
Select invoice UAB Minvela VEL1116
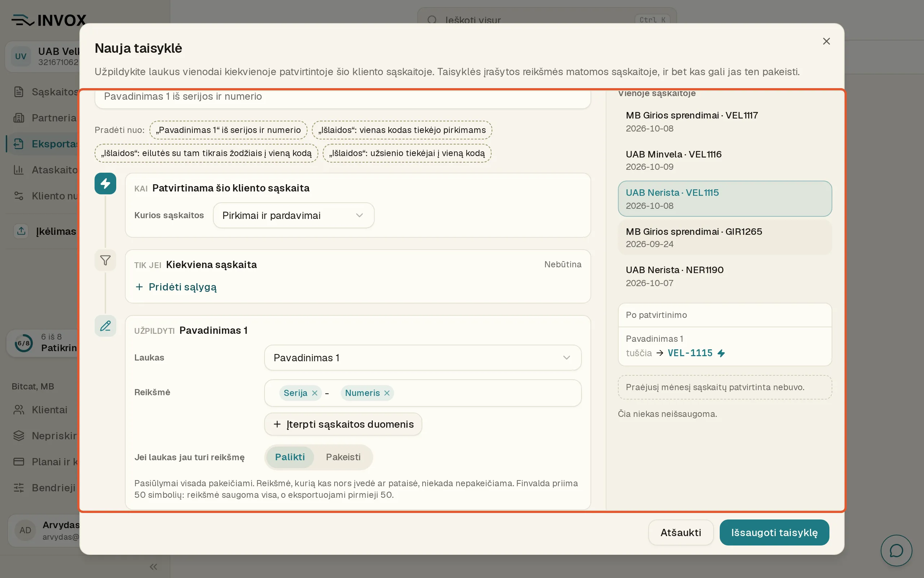tap(725, 160)
